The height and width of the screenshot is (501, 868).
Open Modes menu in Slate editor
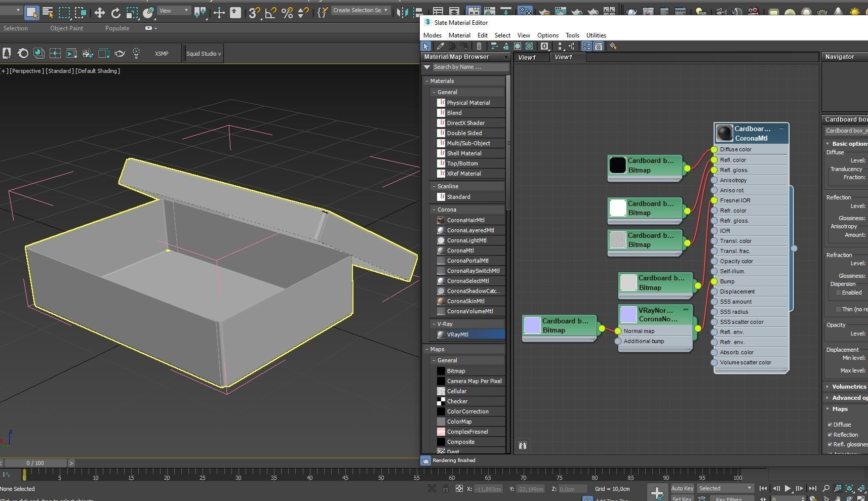pos(432,35)
